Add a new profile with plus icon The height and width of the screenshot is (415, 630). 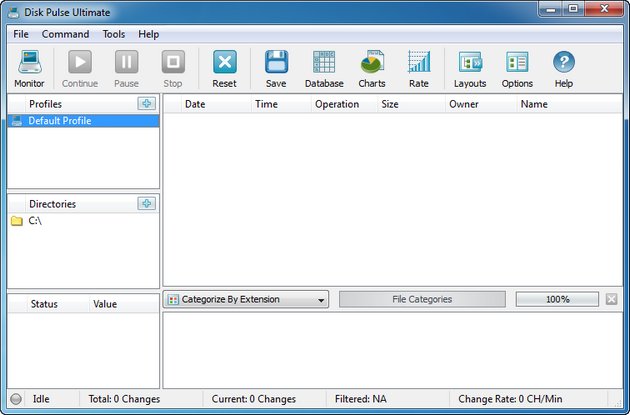(146, 103)
